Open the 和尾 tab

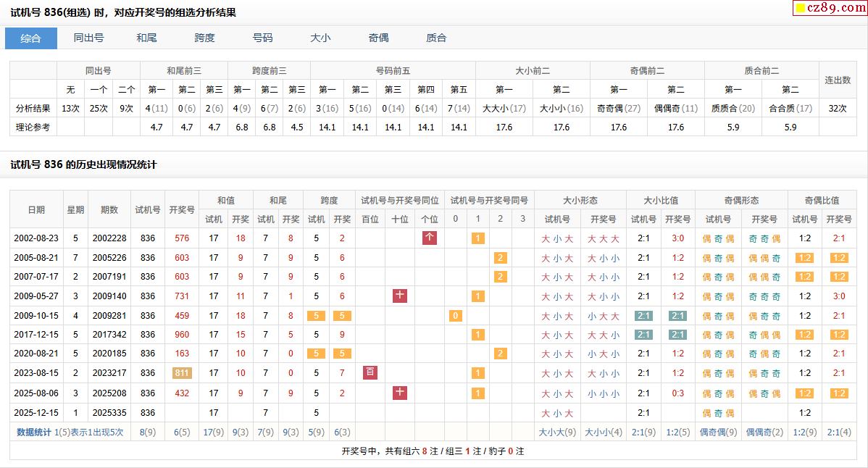click(146, 38)
